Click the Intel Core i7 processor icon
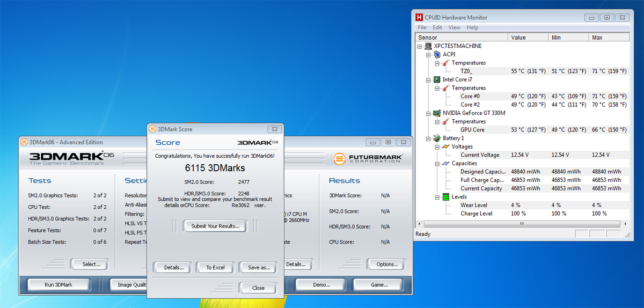 pyautogui.click(x=437, y=79)
